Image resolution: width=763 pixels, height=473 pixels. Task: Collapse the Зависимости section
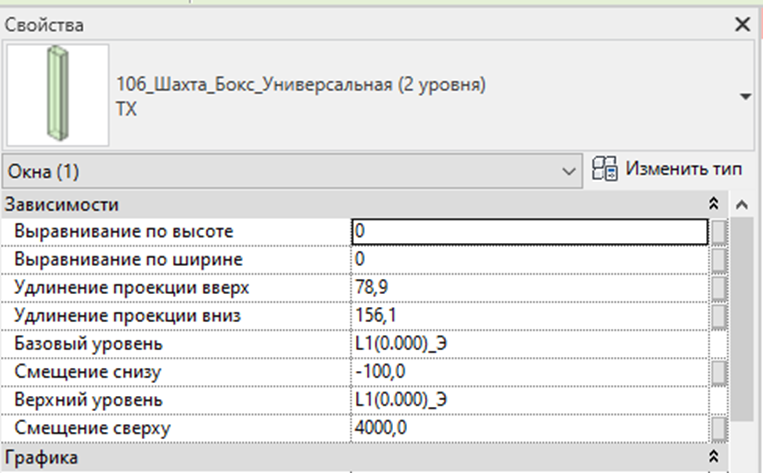pyautogui.click(x=713, y=204)
